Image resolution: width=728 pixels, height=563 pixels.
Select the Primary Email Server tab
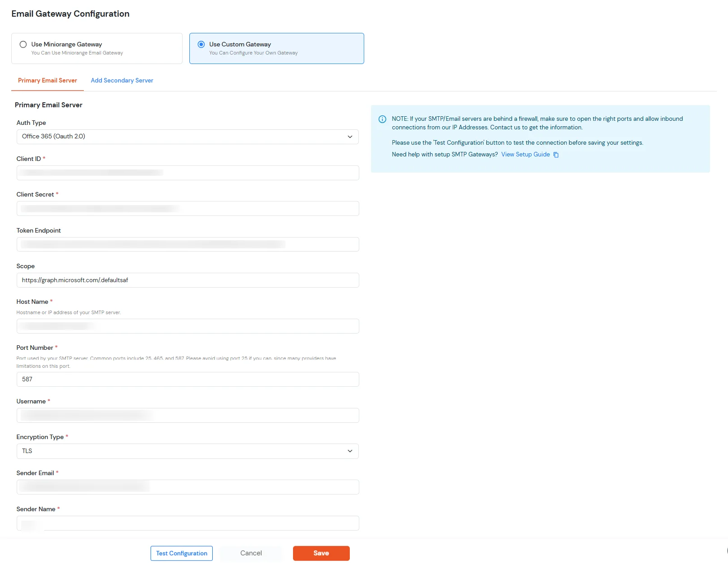click(47, 80)
